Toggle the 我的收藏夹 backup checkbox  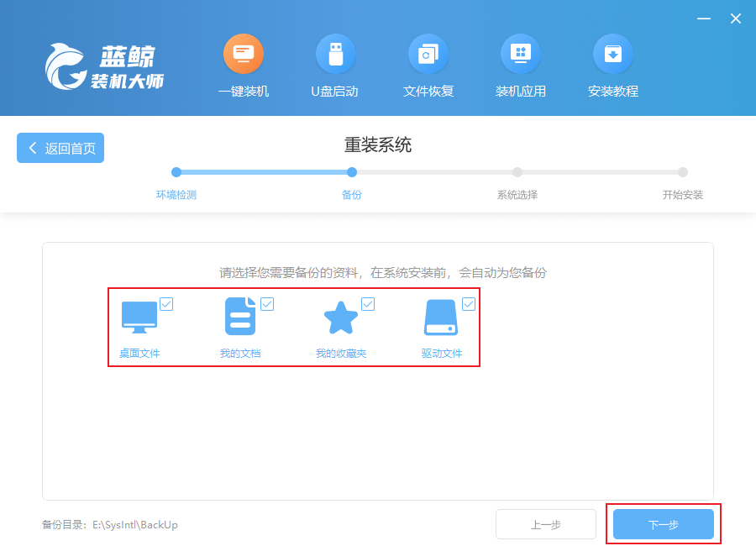click(368, 304)
